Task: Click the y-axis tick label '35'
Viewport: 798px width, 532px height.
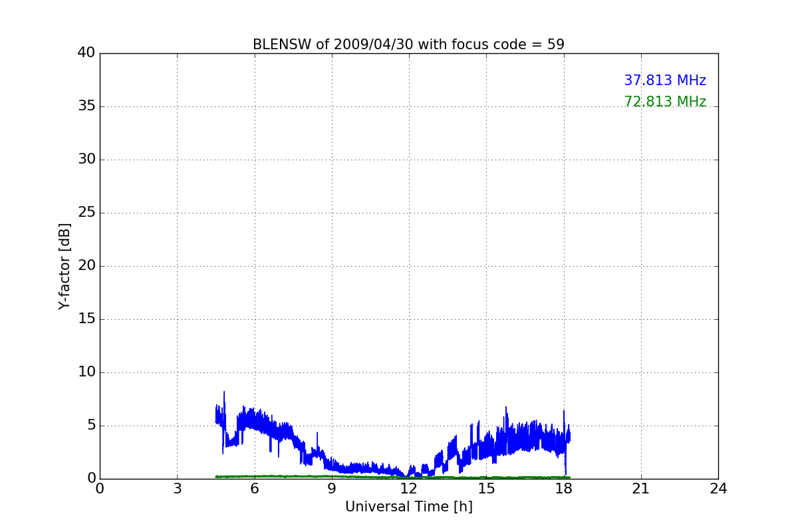Action: (x=86, y=106)
